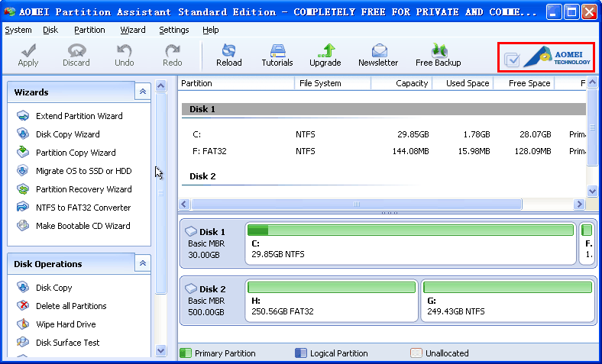
Task: Reload disk information with Reload icon
Action: pyautogui.click(x=229, y=50)
